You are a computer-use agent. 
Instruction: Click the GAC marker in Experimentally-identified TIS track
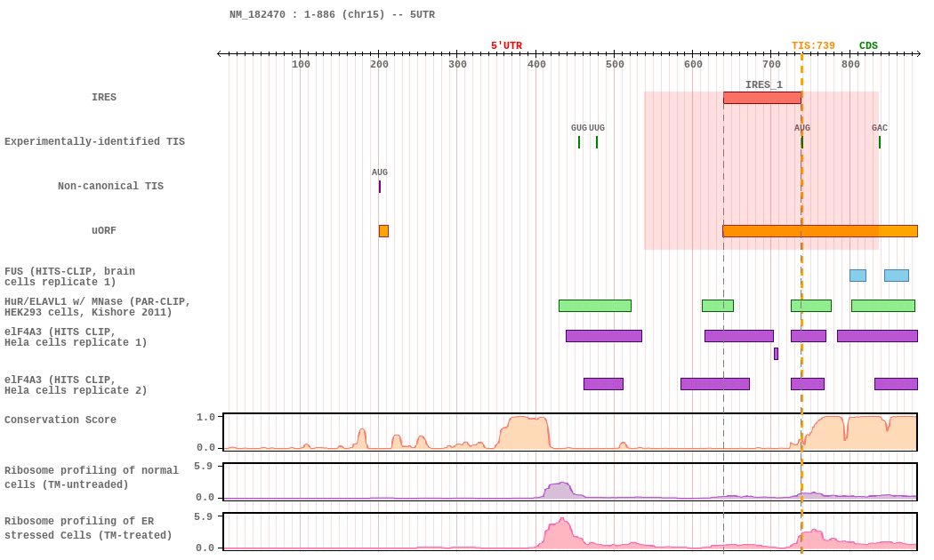(x=879, y=142)
